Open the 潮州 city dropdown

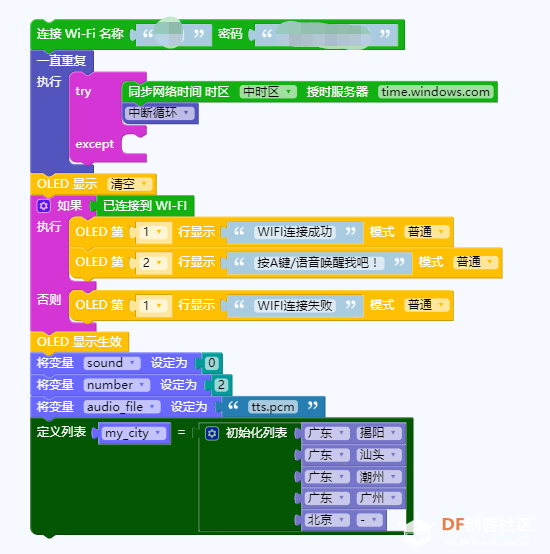pos(379,477)
